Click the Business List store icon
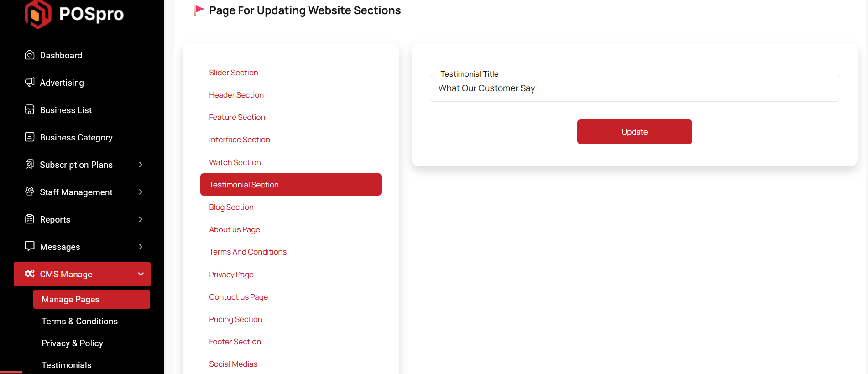Image resolution: width=868 pixels, height=374 pixels. pyautogui.click(x=30, y=109)
